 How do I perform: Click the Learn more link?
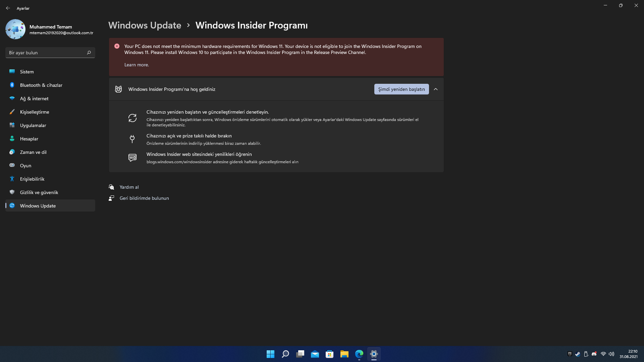tap(137, 65)
